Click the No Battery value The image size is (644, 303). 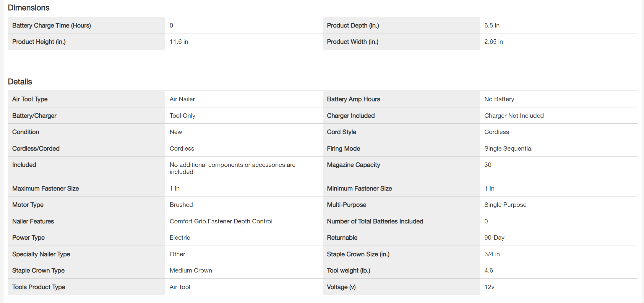pyautogui.click(x=499, y=99)
